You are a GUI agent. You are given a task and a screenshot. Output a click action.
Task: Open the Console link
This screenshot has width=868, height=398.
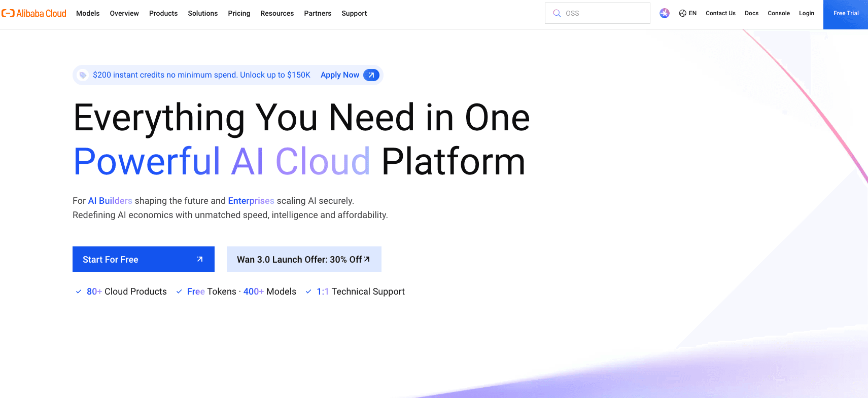pos(779,13)
